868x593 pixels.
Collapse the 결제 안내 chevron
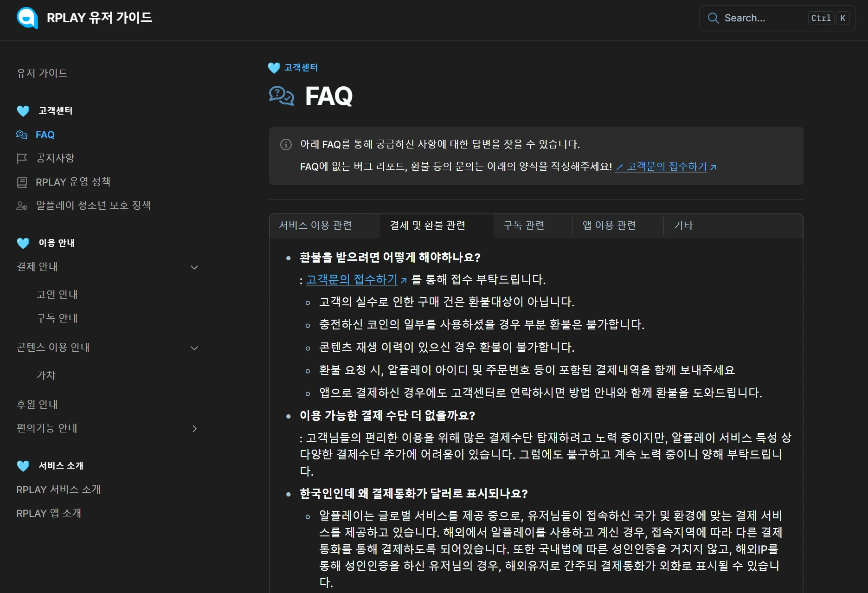195,267
